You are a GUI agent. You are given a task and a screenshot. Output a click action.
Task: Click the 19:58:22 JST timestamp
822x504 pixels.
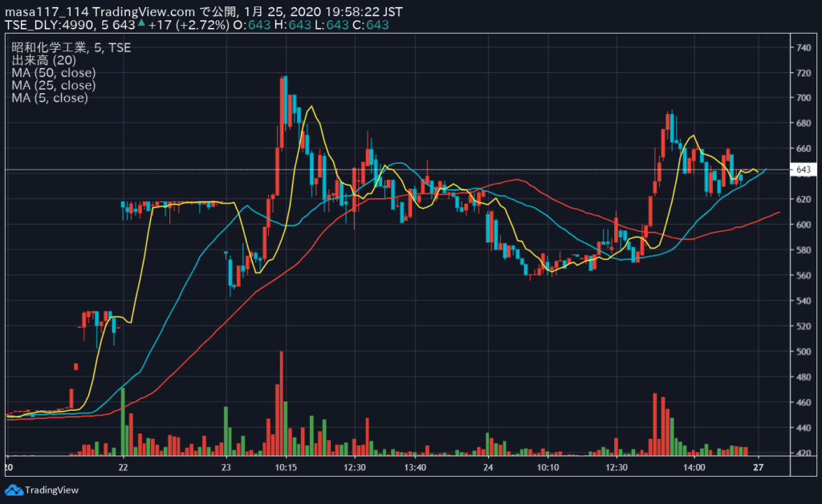(x=364, y=11)
